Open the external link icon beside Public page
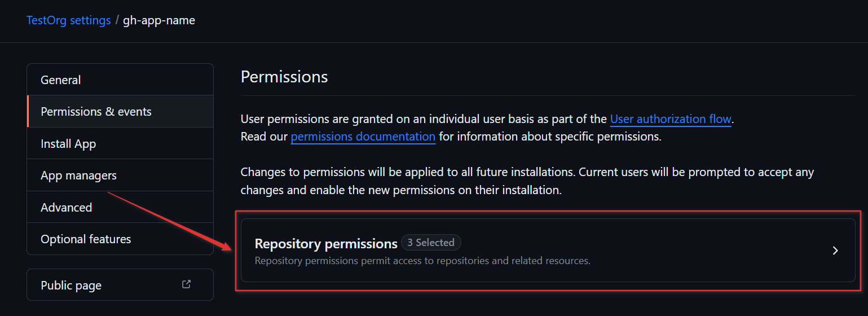The width and height of the screenshot is (868, 316). pyautogui.click(x=186, y=284)
